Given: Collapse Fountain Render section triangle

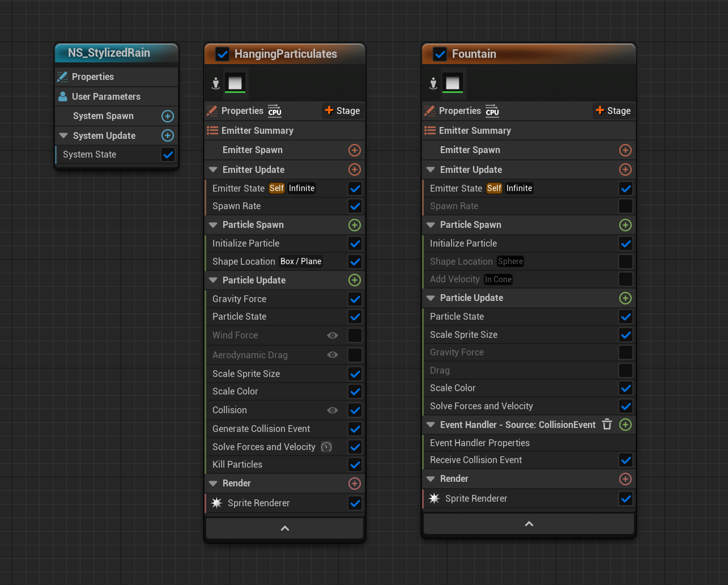Looking at the screenshot, I should coord(431,479).
